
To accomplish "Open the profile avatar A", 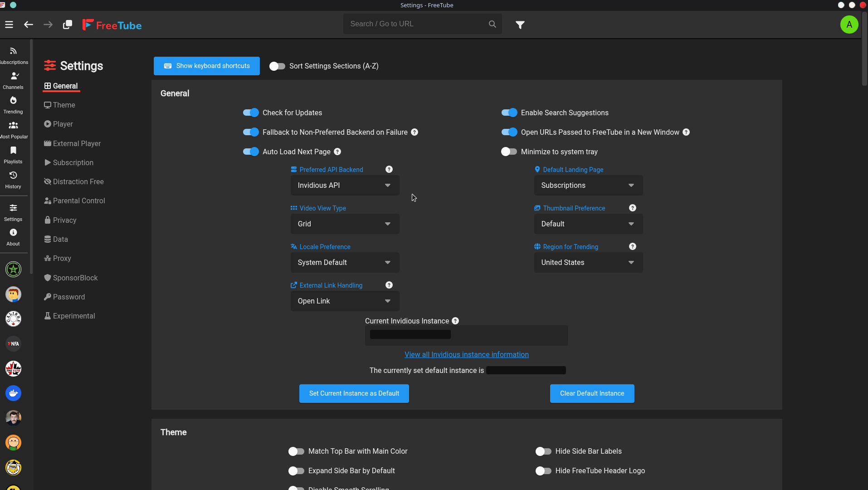I will (849, 24).
